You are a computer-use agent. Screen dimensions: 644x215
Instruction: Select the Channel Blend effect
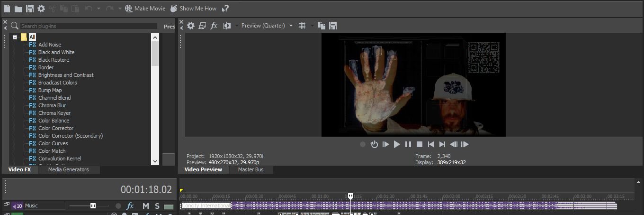pyautogui.click(x=54, y=98)
